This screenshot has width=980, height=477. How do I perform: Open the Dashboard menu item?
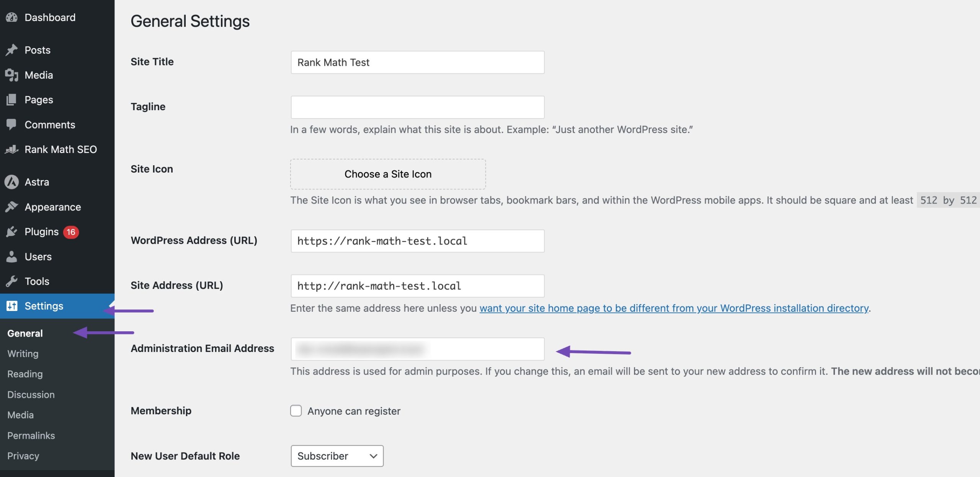point(50,17)
